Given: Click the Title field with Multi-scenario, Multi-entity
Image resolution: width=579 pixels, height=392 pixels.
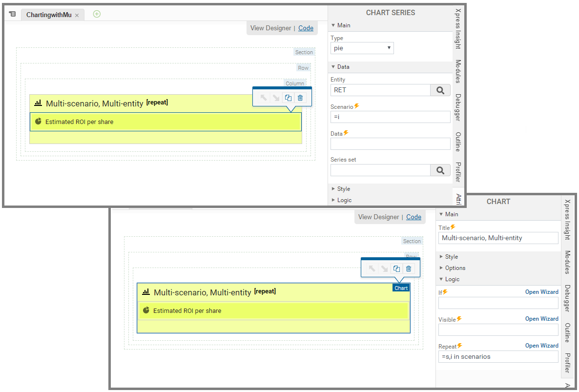Looking at the screenshot, I should point(497,238).
